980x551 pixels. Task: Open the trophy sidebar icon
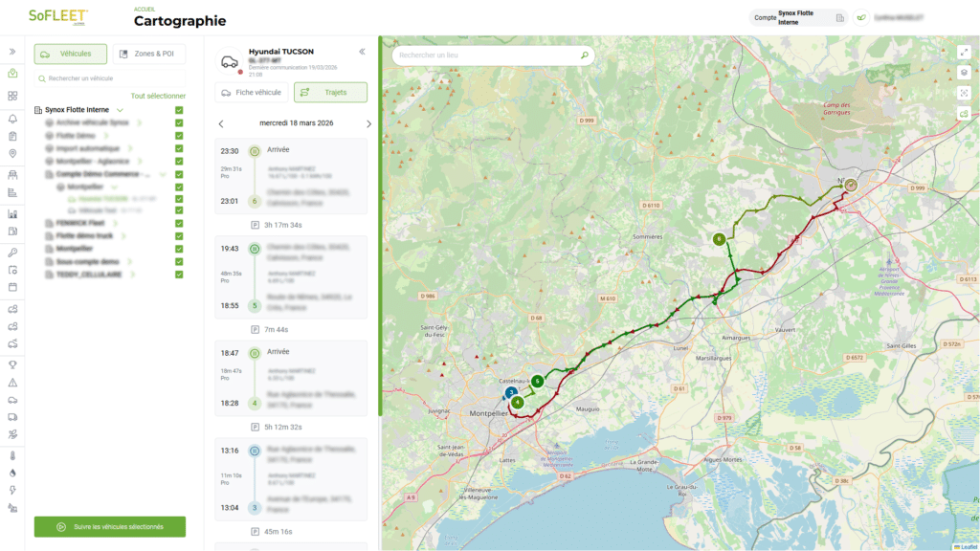[x=12, y=364]
